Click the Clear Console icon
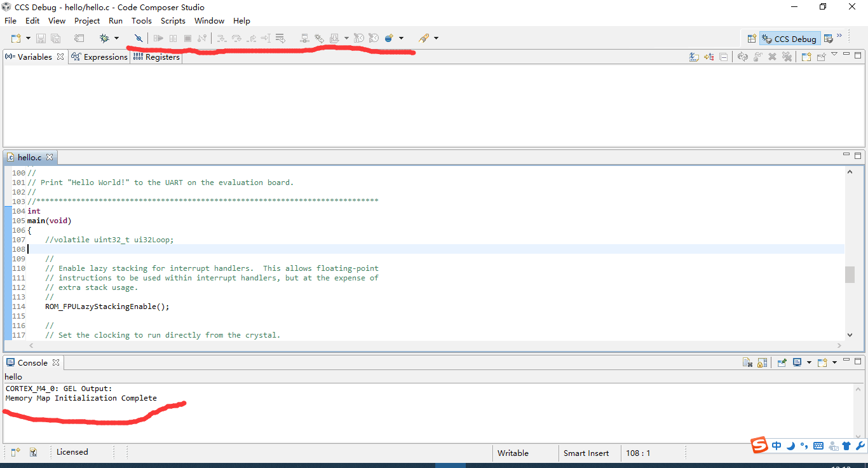The image size is (868, 468). [x=748, y=362]
